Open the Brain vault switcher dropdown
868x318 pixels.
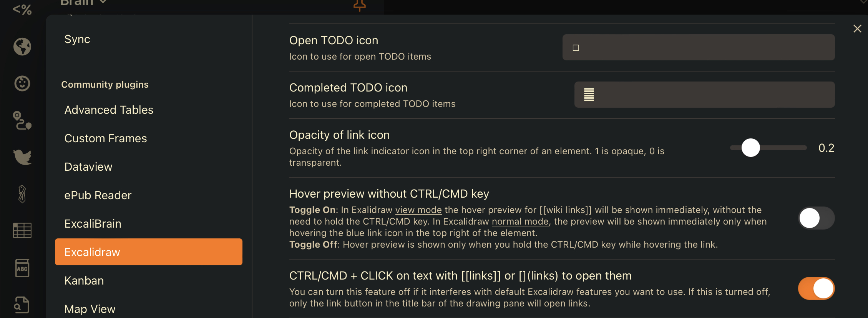[82, 3]
